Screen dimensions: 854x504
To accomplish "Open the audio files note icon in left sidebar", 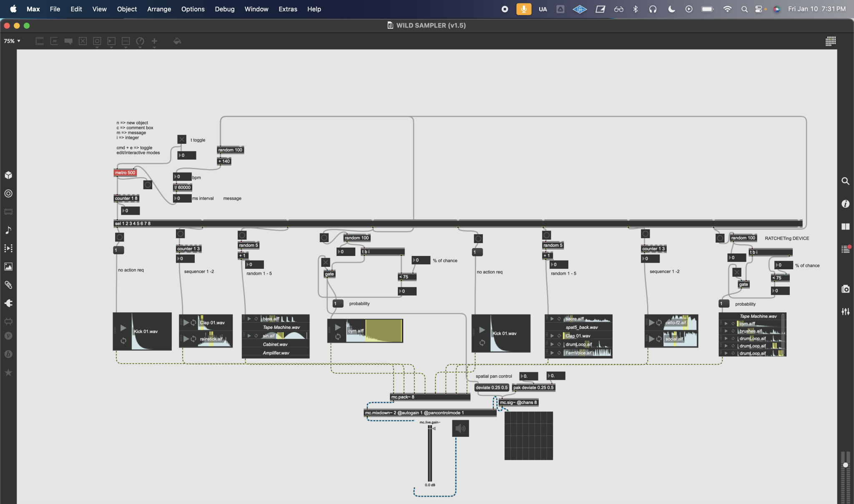I will tap(8, 230).
